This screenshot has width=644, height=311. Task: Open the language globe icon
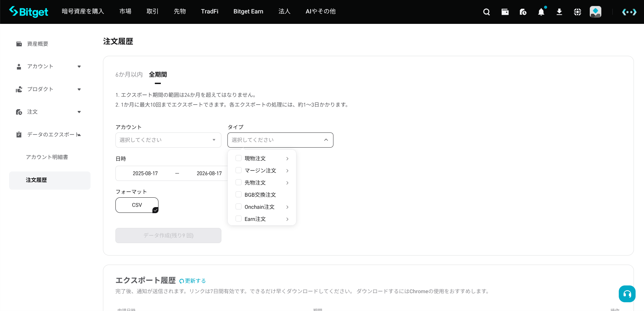tap(577, 12)
